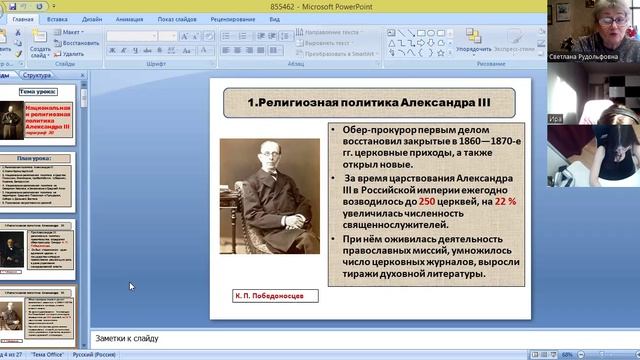
Task: Toggle Strikethrough (abc) formatting
Action: tap(147, 51)
